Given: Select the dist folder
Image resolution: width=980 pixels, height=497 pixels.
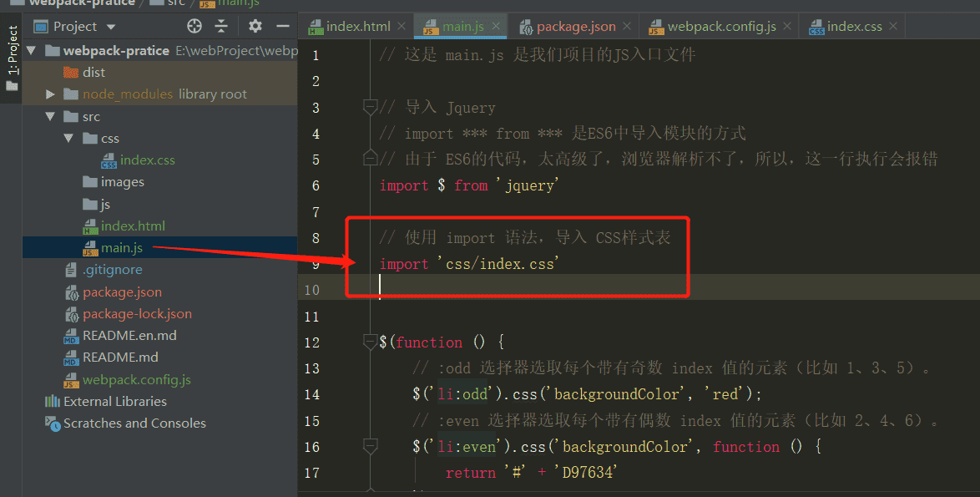Looking at the screenshot, I should pyautogui.click(x=85, y=73).
